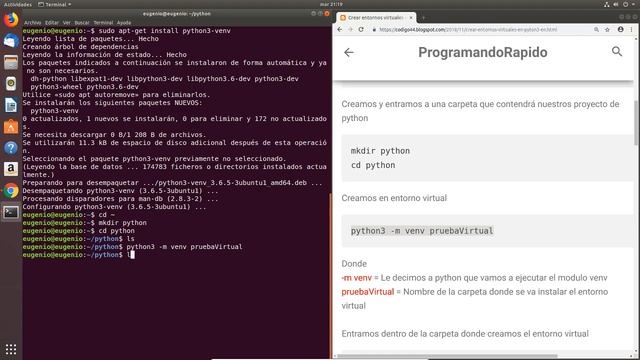The height and width of the screenshot is (360, 640).
Task: Open the Terminal menu in menu bar
Action: pyautogui.click(x=103, y=23)
